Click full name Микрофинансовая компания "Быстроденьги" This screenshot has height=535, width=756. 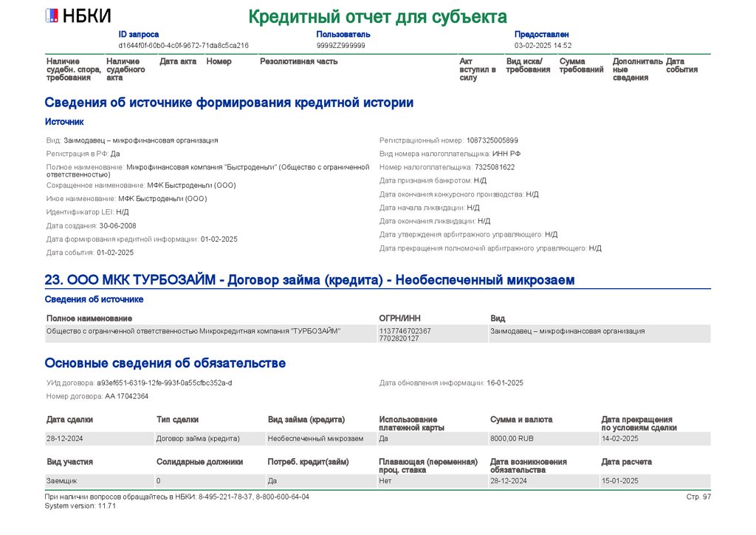point(207,171)
